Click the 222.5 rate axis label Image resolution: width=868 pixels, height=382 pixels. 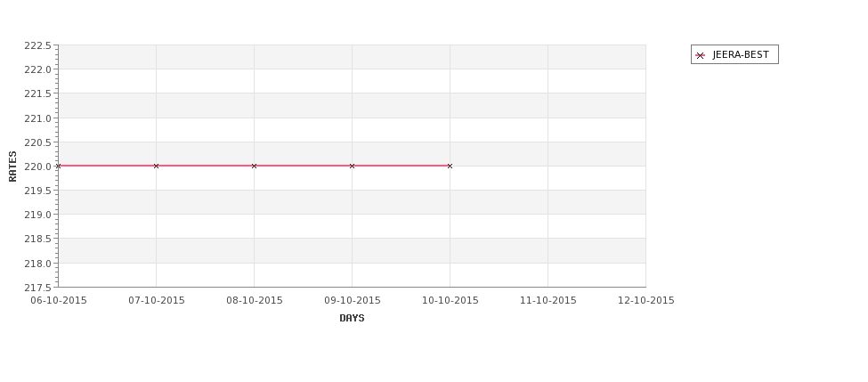[37, 45]
